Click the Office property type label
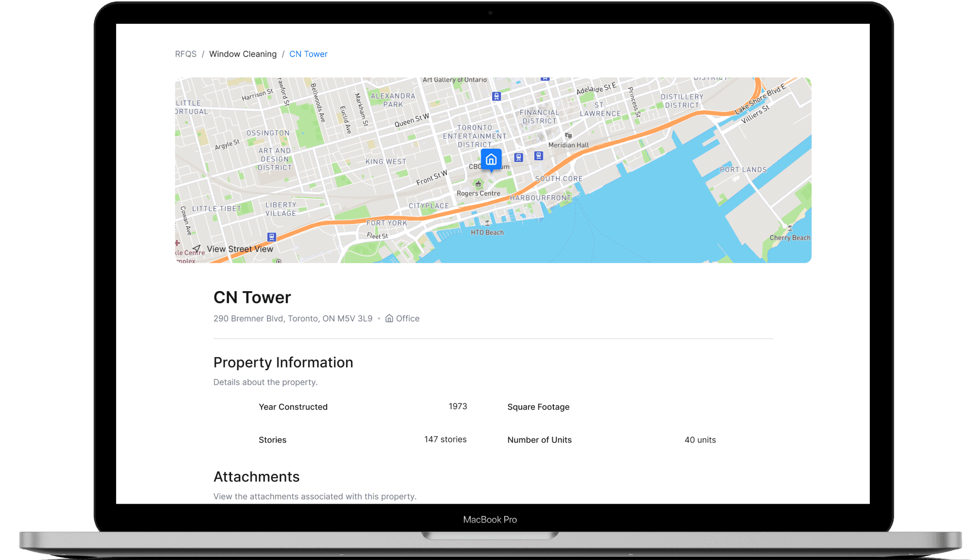This screenshot has height=560, width=978. (x=408, y=318)
